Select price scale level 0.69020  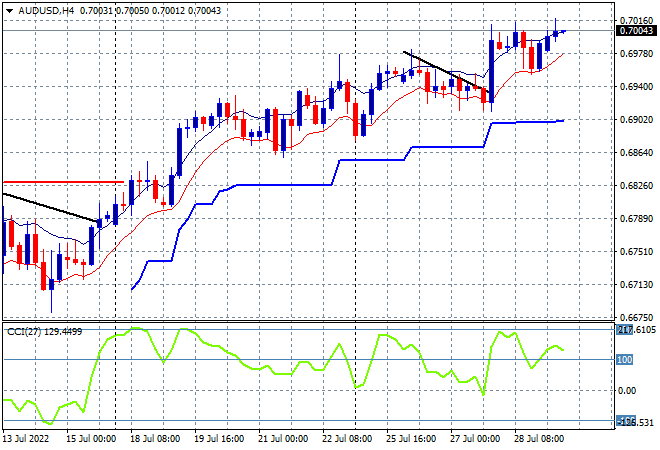(636, 120)
